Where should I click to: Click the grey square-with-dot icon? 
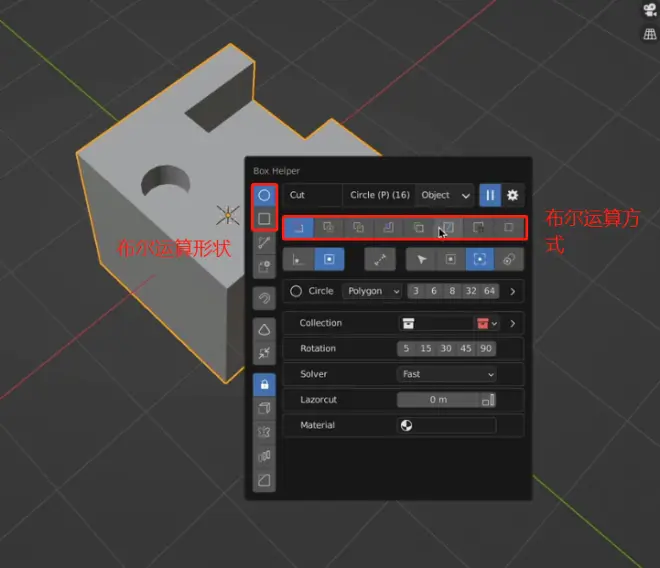[x=450, y=259]
